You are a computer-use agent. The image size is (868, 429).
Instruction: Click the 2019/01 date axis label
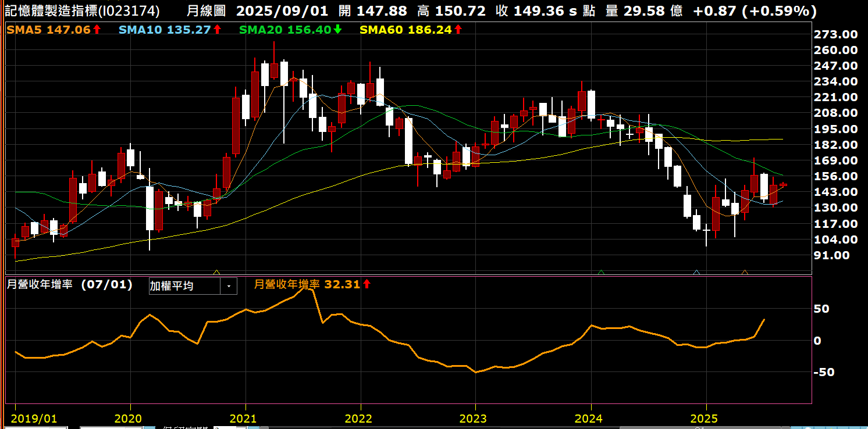coord(34,419)
